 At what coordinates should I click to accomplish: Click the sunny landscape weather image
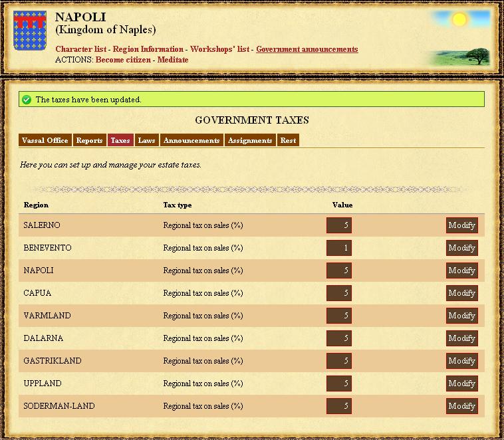pos(460,38)
